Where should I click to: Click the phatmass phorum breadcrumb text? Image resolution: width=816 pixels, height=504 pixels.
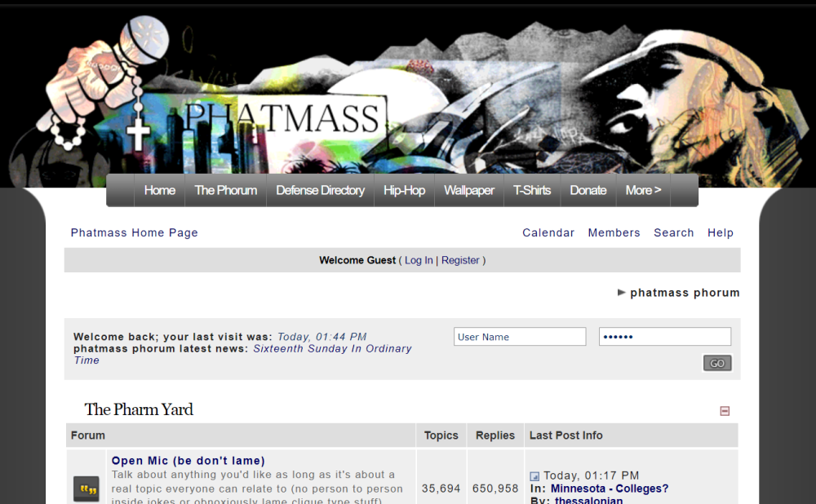point(685,293)
